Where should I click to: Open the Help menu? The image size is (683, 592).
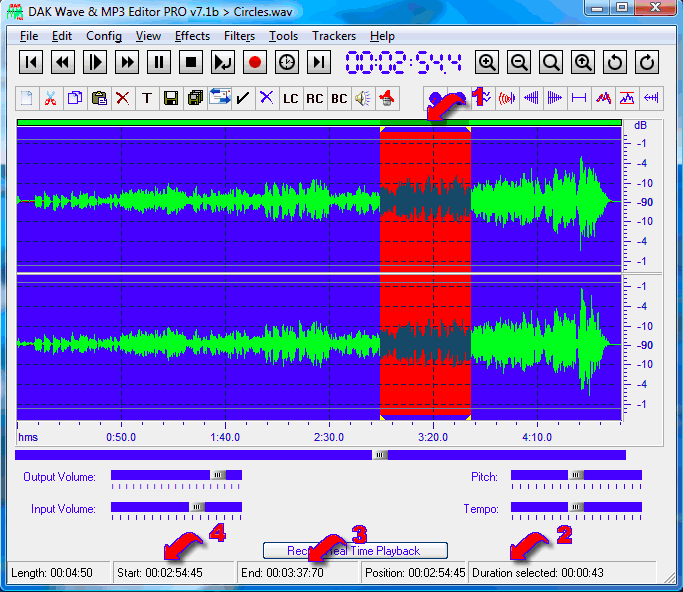click(x=382, y=36)
